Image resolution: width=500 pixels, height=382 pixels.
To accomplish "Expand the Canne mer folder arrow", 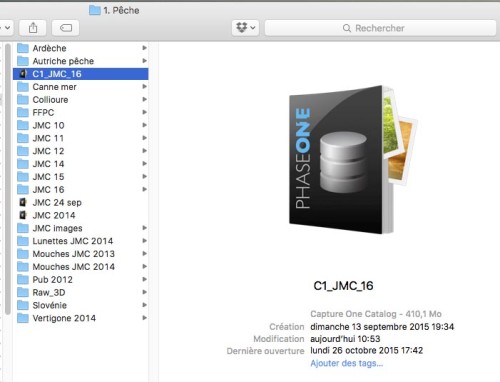I will (x=144, y=87).
